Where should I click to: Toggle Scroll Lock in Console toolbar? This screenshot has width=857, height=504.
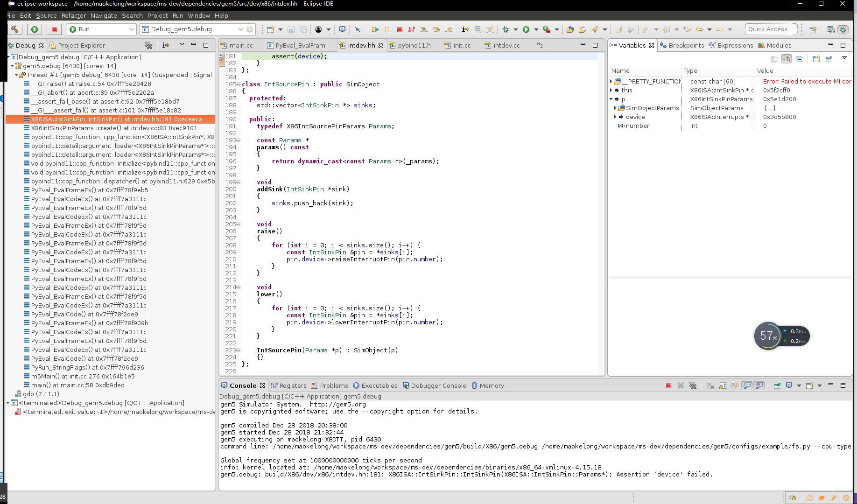coord(723,385)
